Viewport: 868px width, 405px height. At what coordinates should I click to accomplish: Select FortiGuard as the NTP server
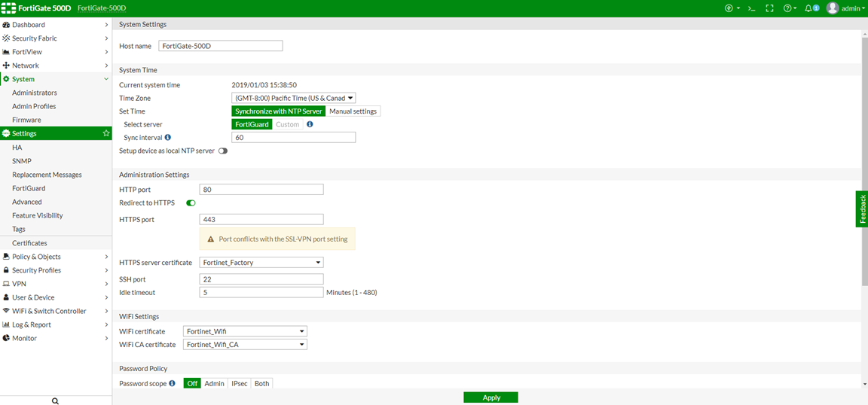point(252,124)
